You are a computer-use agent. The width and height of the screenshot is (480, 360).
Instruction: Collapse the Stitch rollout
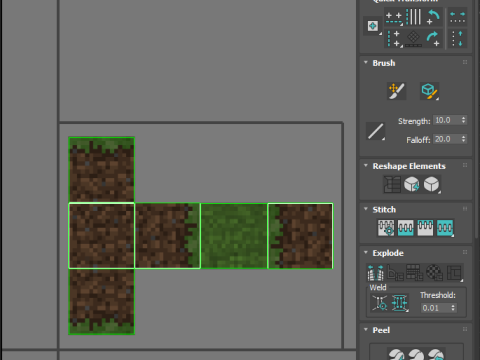pos(366,209)
